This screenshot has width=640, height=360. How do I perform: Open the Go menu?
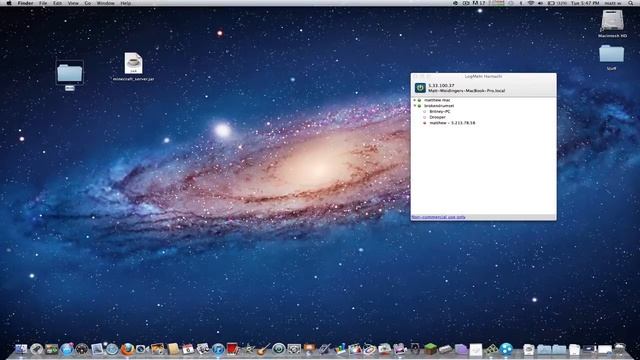(88, 3)
